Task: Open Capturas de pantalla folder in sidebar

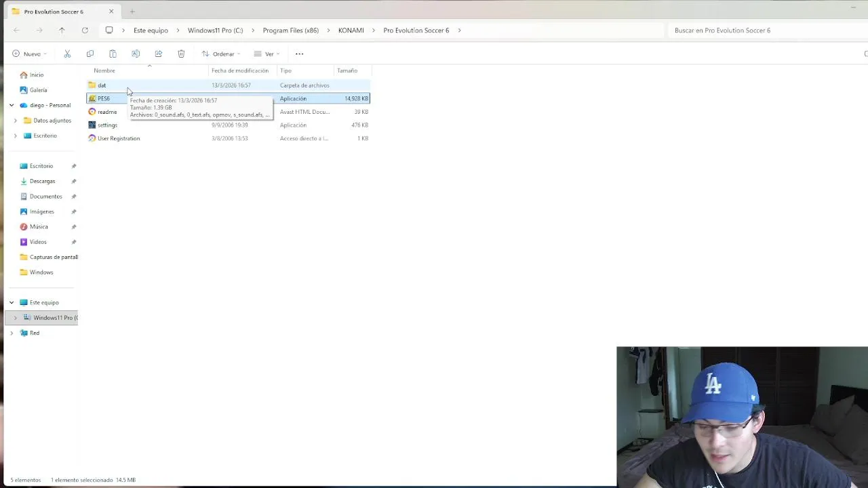Action: point(49,257)
